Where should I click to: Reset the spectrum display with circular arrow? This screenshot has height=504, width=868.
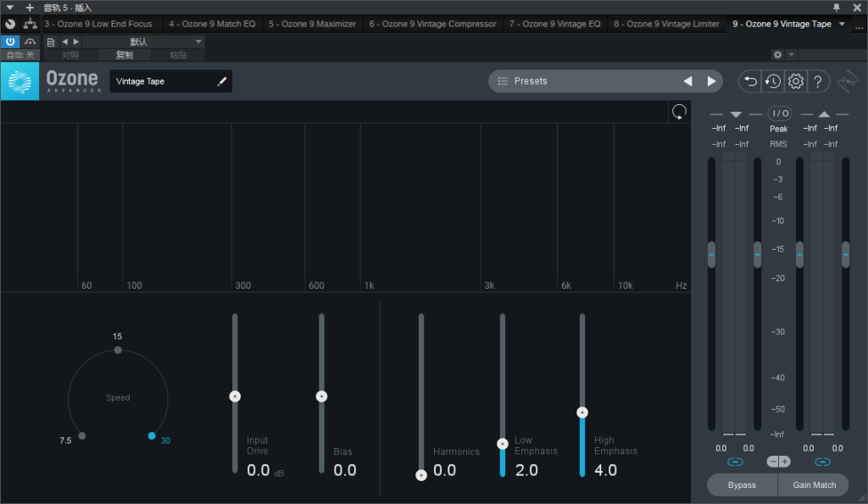[679, 112]
